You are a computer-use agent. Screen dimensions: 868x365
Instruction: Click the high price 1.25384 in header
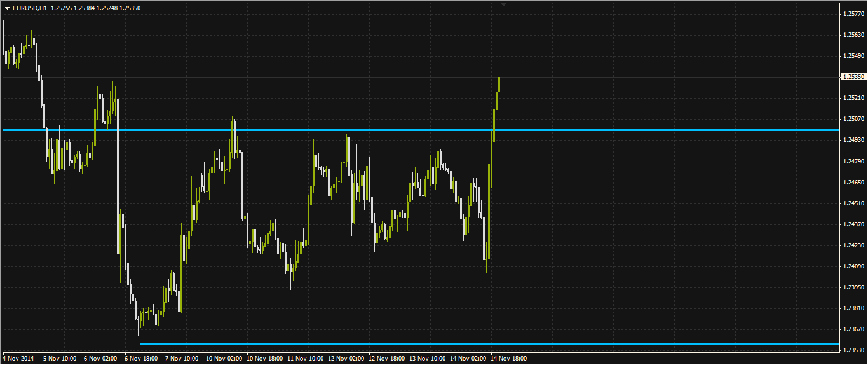point(85,8)
